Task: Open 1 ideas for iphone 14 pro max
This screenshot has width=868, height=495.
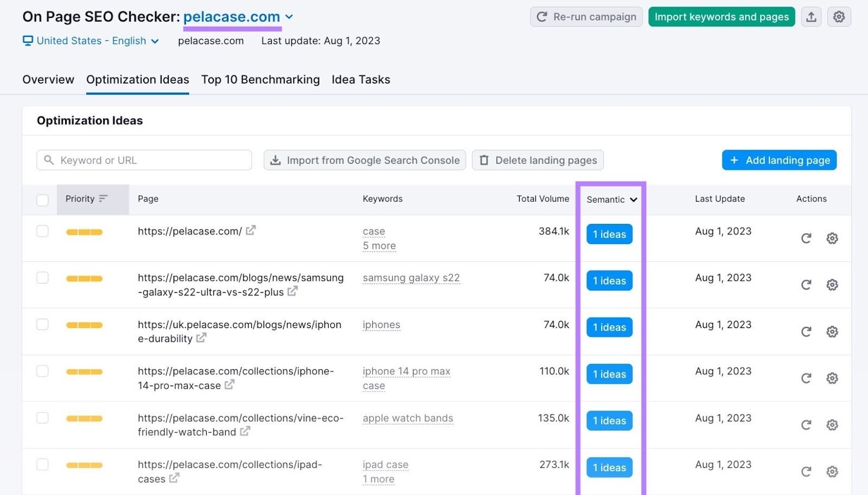Action: coord(609,374)
